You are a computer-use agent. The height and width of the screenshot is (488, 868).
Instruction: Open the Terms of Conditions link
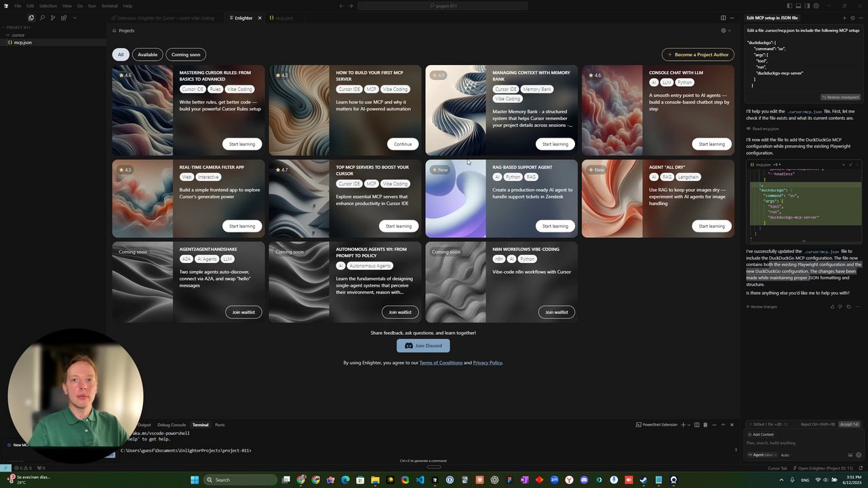point(441,363)
